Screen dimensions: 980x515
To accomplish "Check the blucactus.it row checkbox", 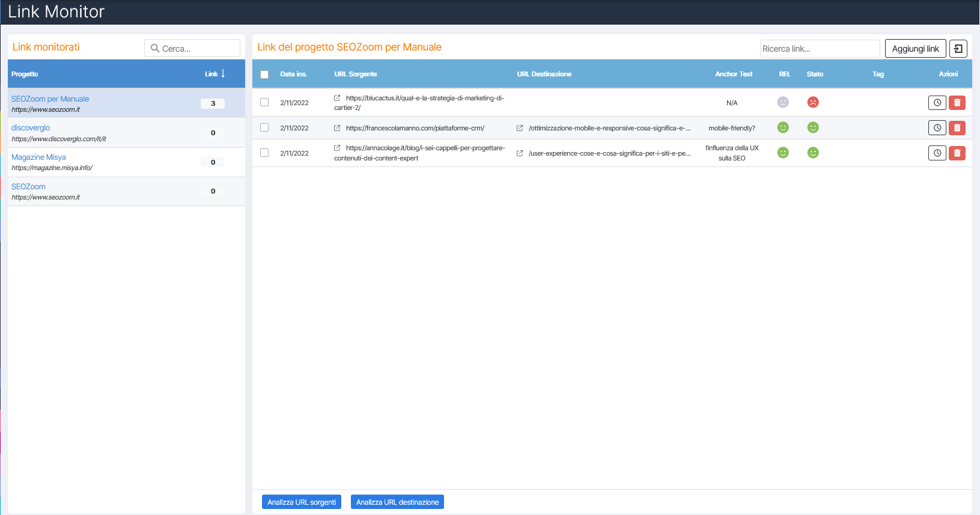I will point(264,102).
